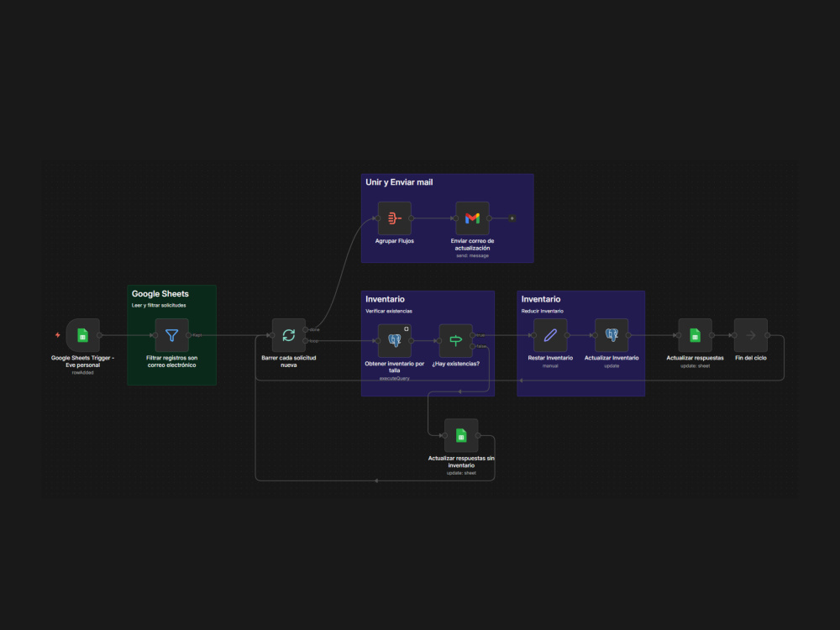Screen dimensions: 840x630
Task: Click the 'rowAdded' trigger subtitle
Action: tap(82, 372)
